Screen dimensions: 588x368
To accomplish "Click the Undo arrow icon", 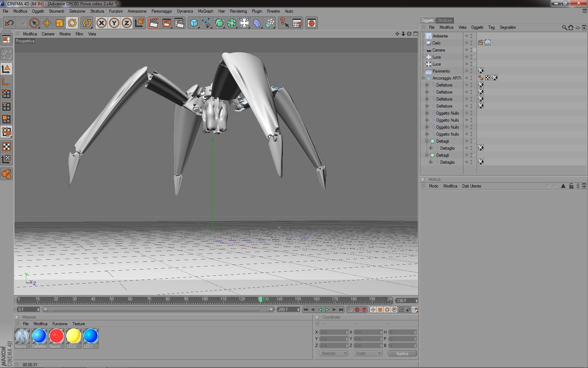I will coord(9,23).
